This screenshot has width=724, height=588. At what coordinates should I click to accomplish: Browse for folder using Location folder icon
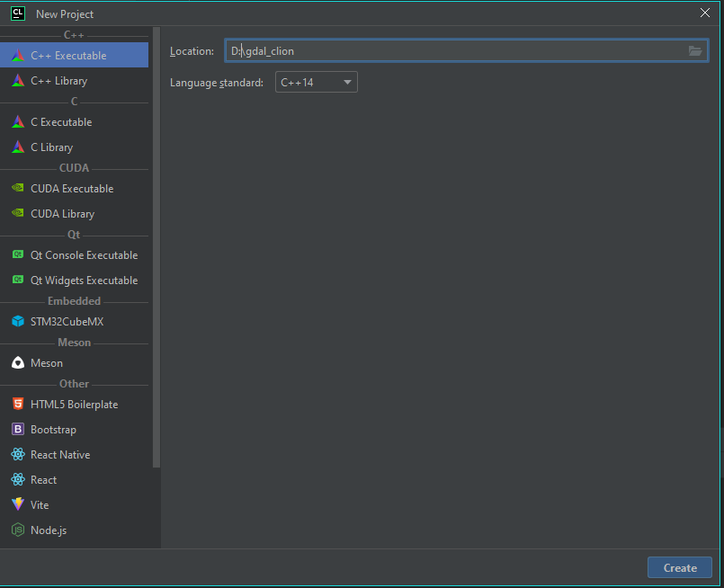coord(695,50)
